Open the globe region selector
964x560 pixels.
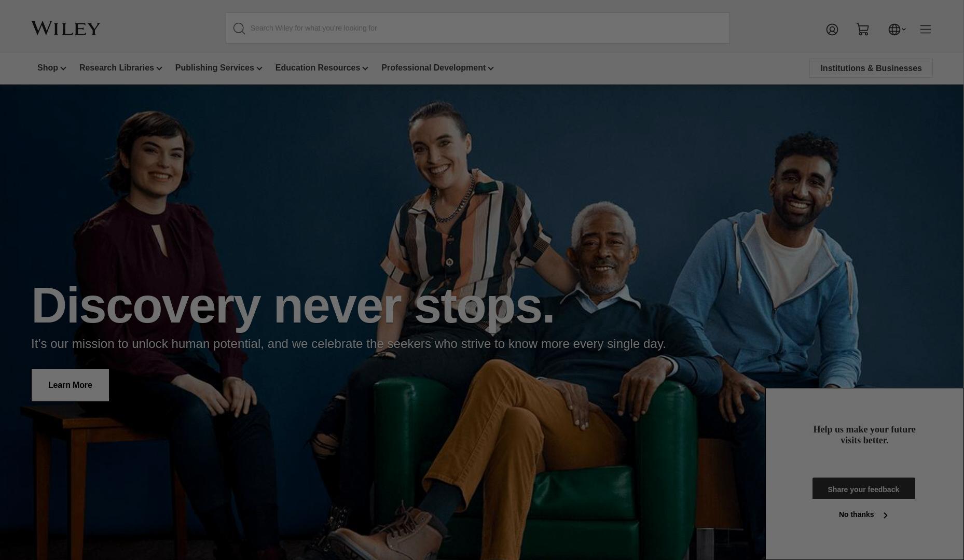(x=897, y=30)
